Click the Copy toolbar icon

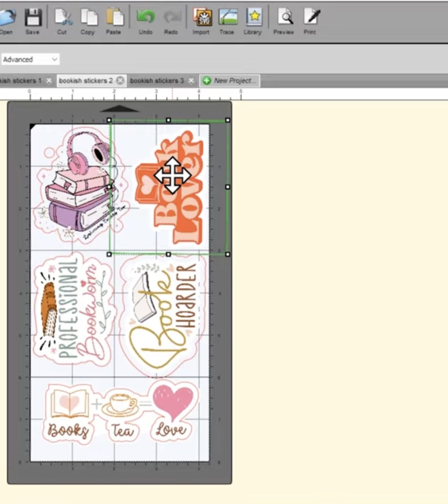88,22
